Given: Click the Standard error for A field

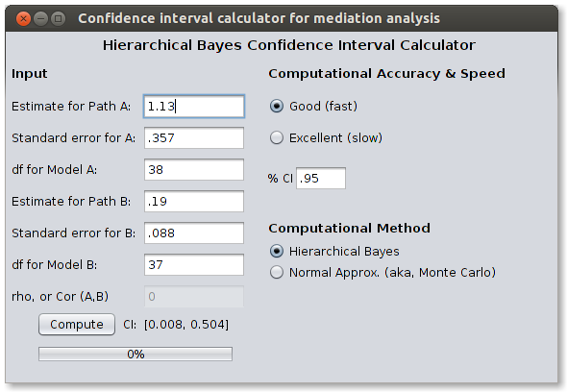Looking at the screenshot, I should click(x=194, y=137).
